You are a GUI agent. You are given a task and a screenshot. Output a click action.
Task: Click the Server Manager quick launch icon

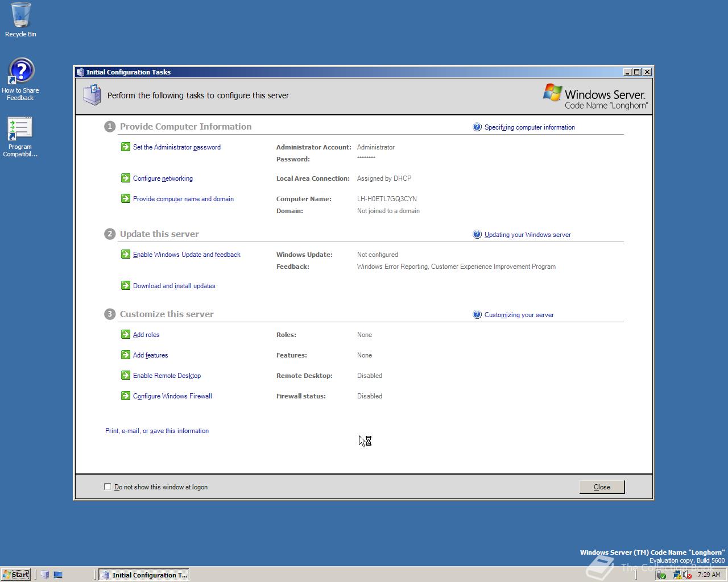45,575
